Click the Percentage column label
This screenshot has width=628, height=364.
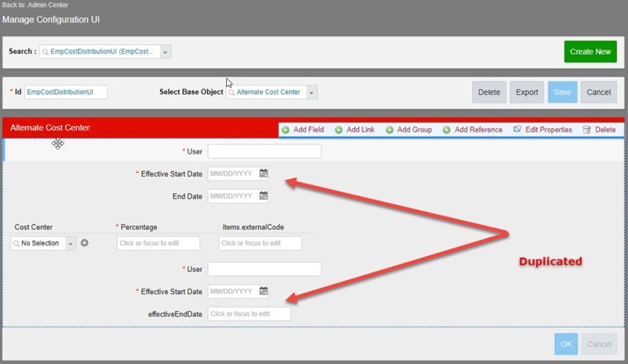[139, 227]
